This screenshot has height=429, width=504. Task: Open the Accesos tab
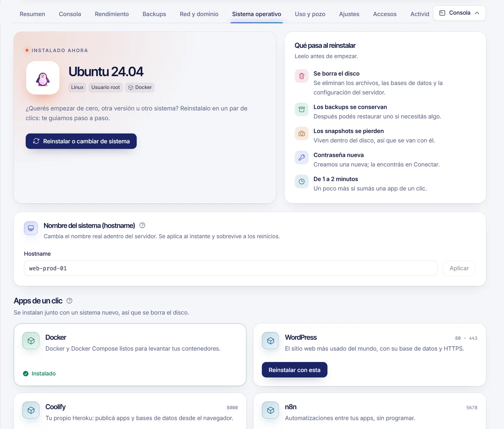pos(385,14)
